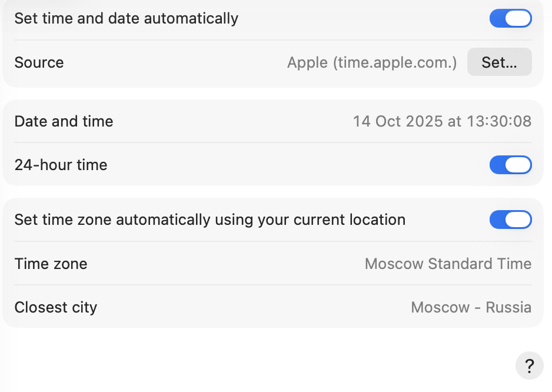Click the word Apple in Source value
This screenshot has width=552, height=392.
point(307,62)
